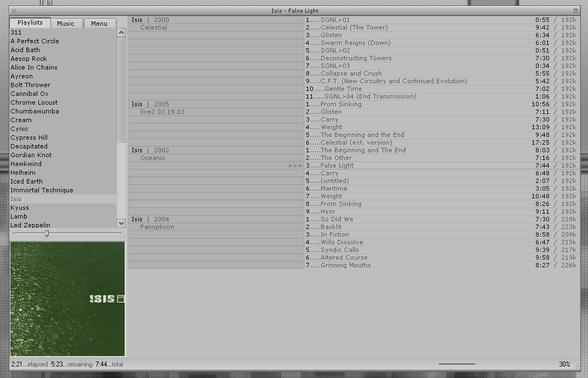Click the Isis album cover thumbnail

67,299
